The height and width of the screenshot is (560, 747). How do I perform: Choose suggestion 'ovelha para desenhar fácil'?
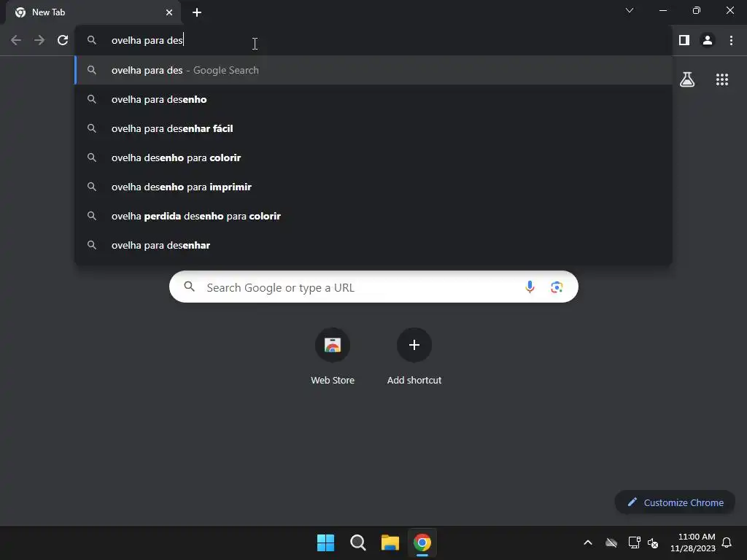373,128
